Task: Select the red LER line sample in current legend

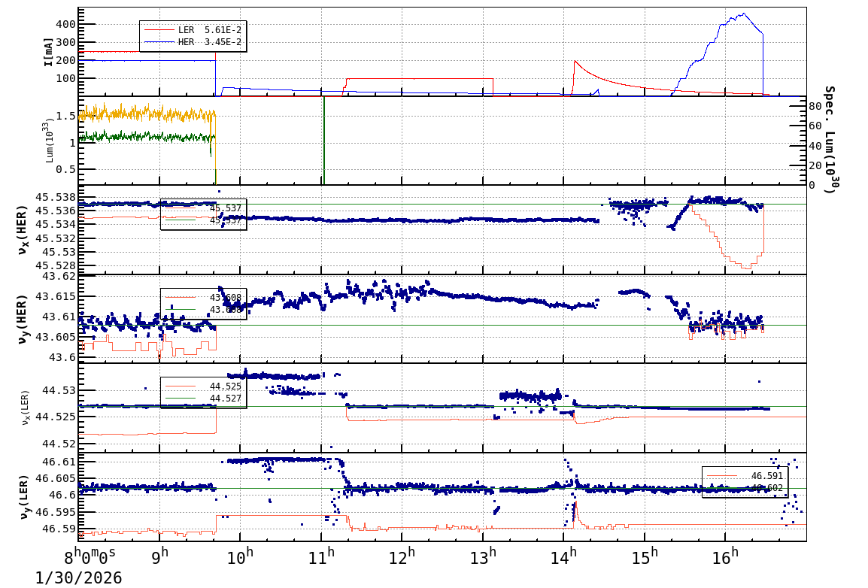Action: tap(158, 30)
